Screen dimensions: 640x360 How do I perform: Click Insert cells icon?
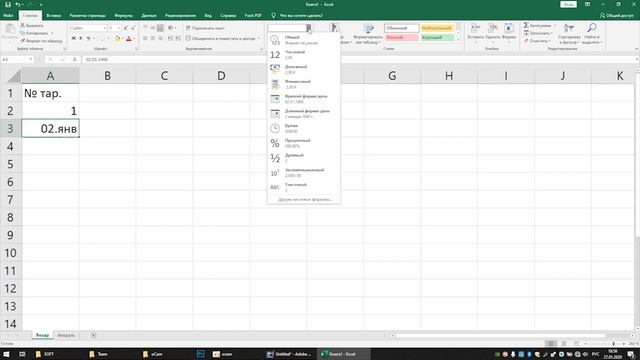point(476,29)
